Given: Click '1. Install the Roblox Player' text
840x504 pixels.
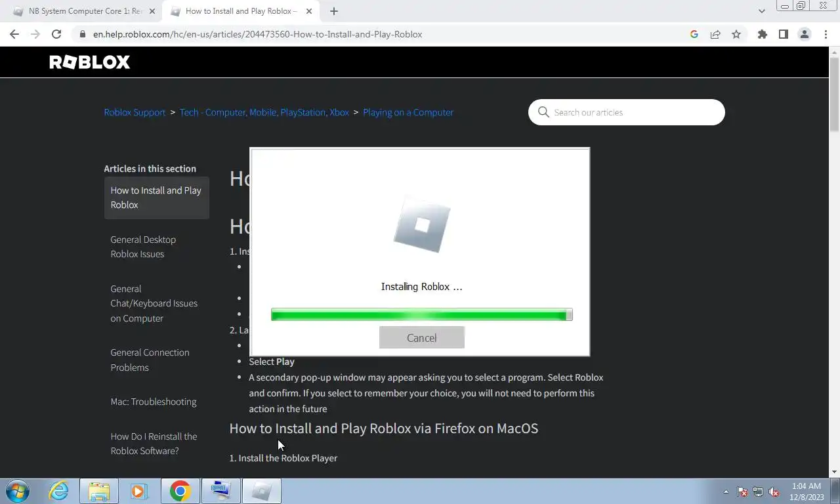Looking at the screenshot, I should coord(283,458).
